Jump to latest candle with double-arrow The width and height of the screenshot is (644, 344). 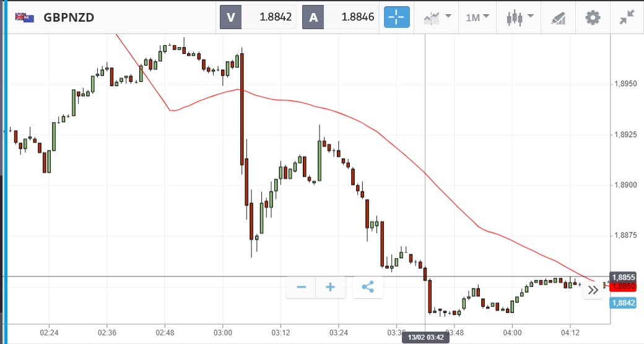click(592, 289)
